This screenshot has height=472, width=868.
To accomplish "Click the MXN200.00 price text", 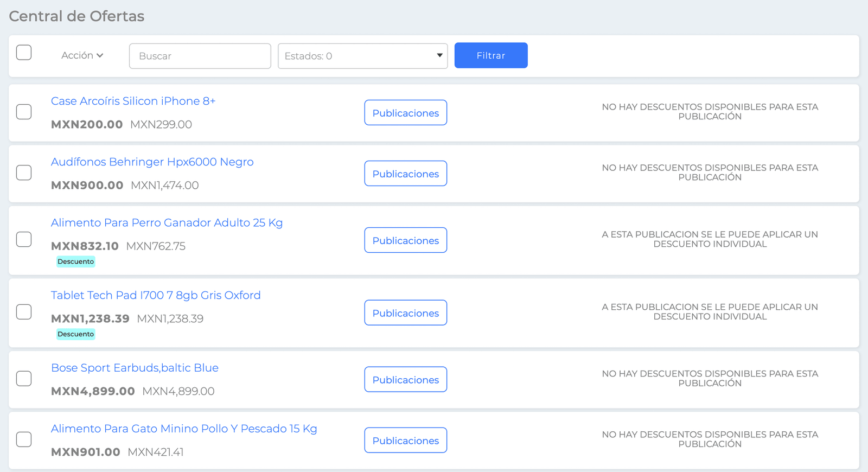I will [x=87, y=124].
